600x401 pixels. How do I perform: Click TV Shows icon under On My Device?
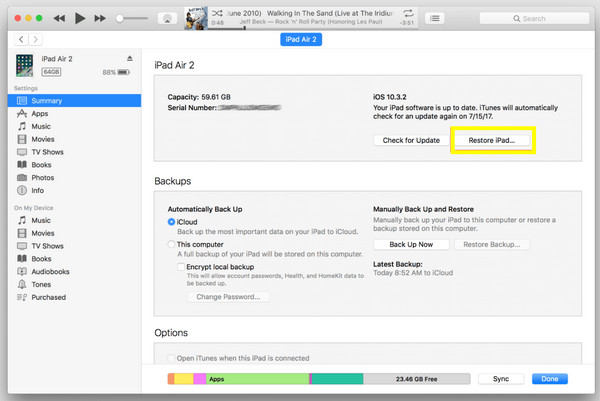(x=22, y=246)
